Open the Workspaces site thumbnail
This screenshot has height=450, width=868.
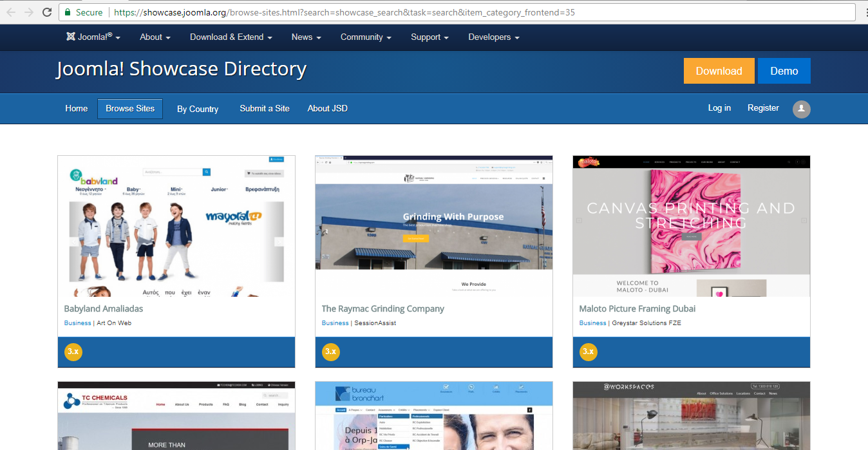tap(692, 416)
